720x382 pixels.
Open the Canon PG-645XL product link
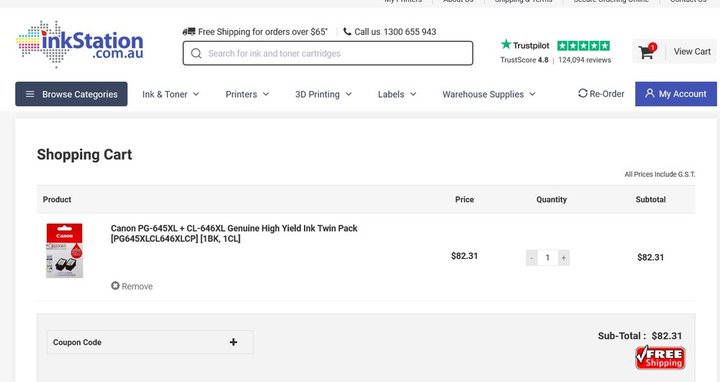point(234,233)
